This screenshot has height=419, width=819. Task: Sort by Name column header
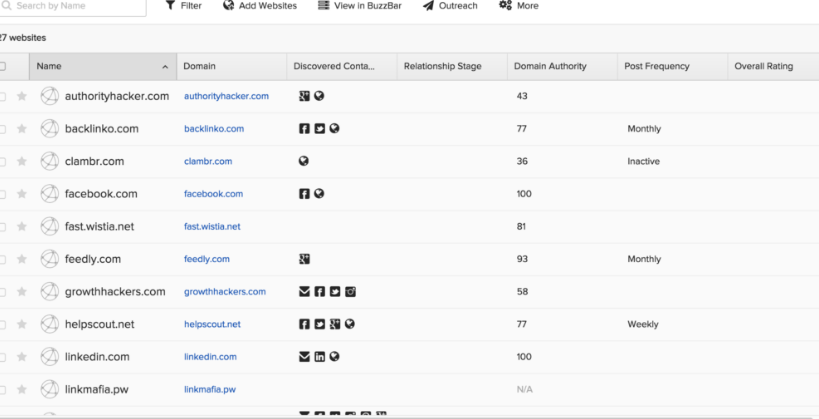103,66
